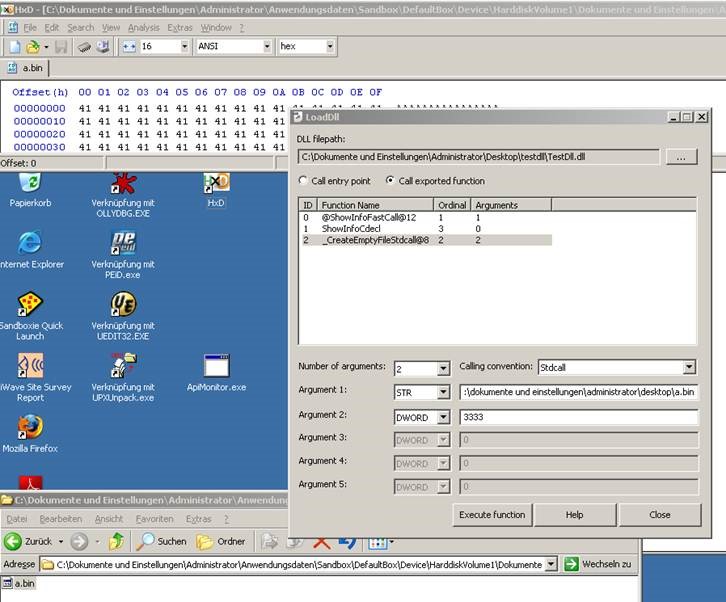Open the hex offset base dropdown
Screen dimensions: 726x602
tap(330, 46)
